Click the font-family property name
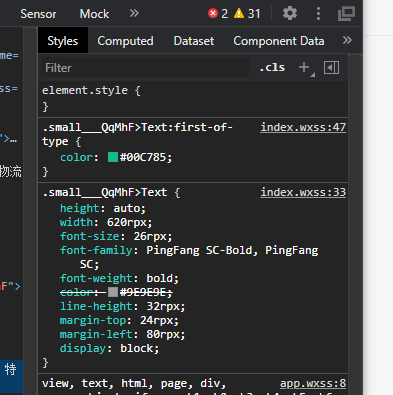The image size is (393, 395). 96,250
